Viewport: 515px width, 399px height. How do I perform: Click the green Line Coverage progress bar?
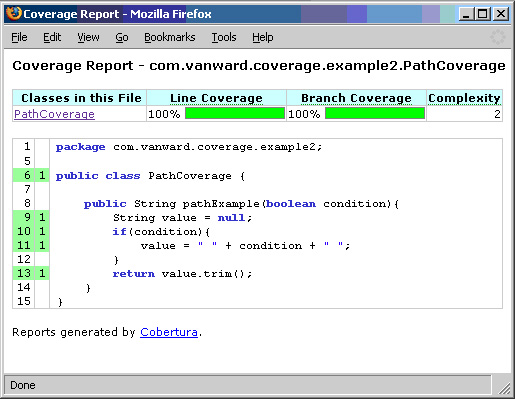click(x=235, y=113)
